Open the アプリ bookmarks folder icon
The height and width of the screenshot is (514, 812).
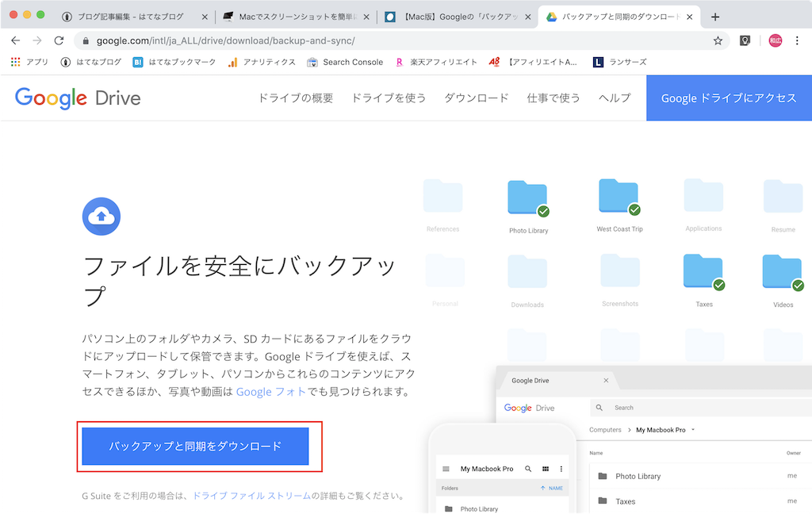pos(14,62)
